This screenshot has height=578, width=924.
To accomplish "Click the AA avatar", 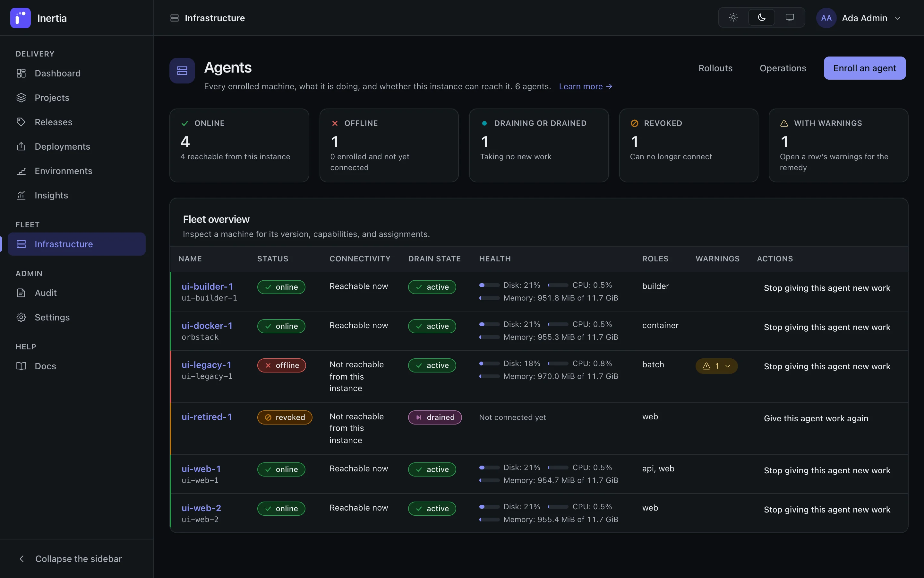I will [x=826, y=18].
